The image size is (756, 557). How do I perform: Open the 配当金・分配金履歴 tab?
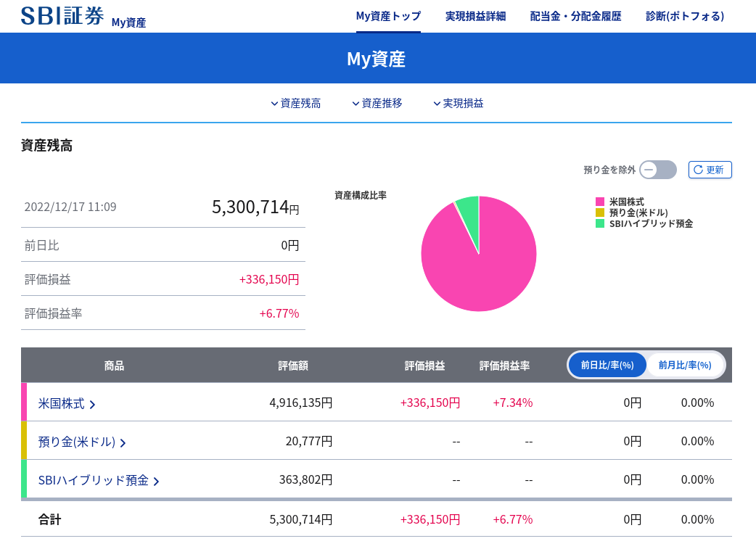[x=575, y=17]
